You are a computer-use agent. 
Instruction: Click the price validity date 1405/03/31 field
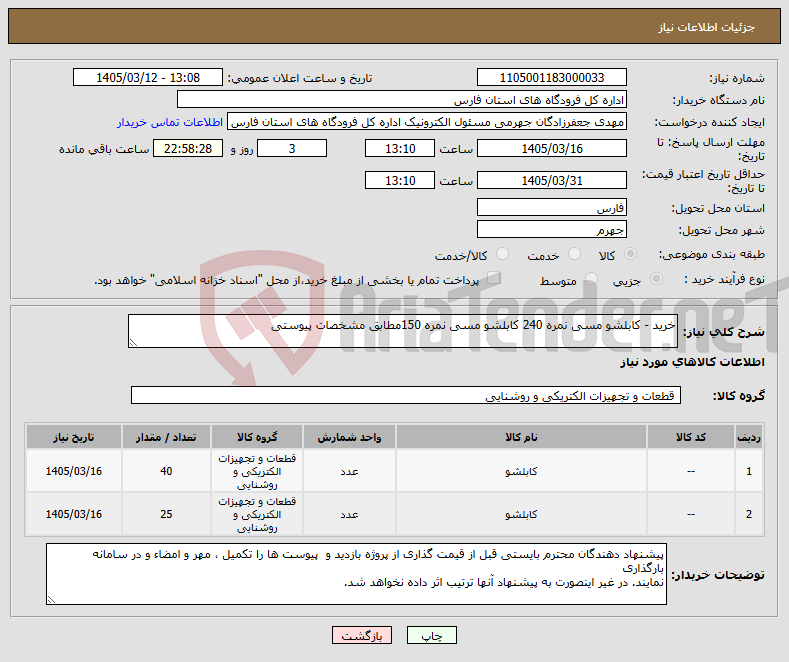pyautogui.click(x=551, y=180)
